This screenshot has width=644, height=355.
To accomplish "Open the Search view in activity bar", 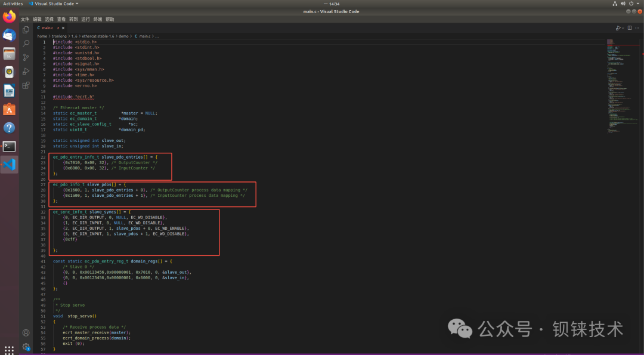I will click(x=26, y=43).
